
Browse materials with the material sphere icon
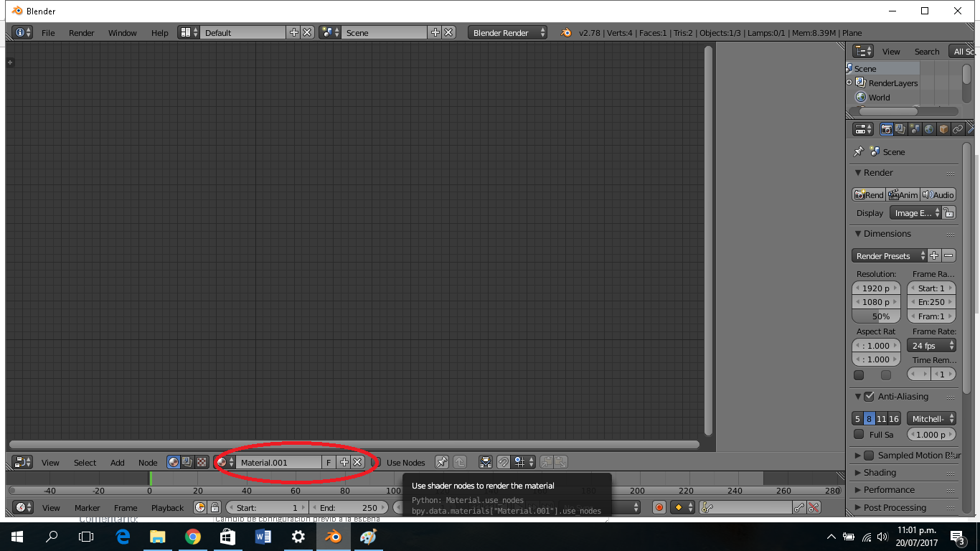click(225, 463)
